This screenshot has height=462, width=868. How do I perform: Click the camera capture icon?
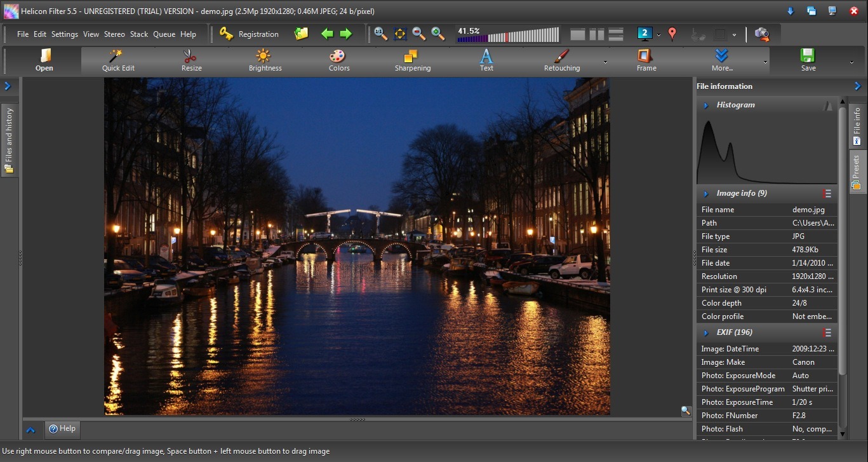[762, 34]
